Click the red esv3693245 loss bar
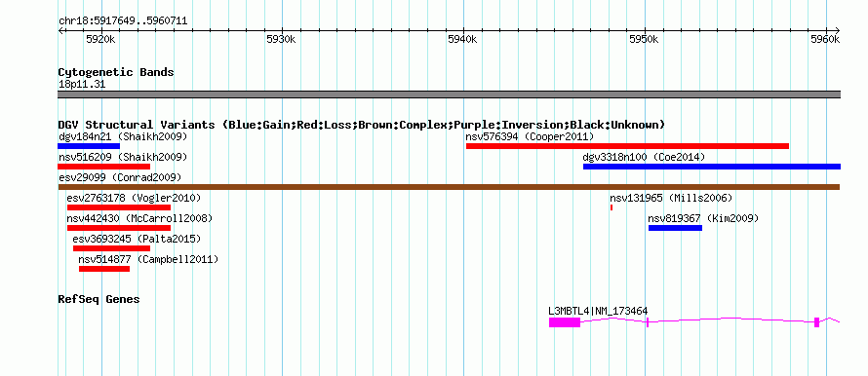 [111, 248]
